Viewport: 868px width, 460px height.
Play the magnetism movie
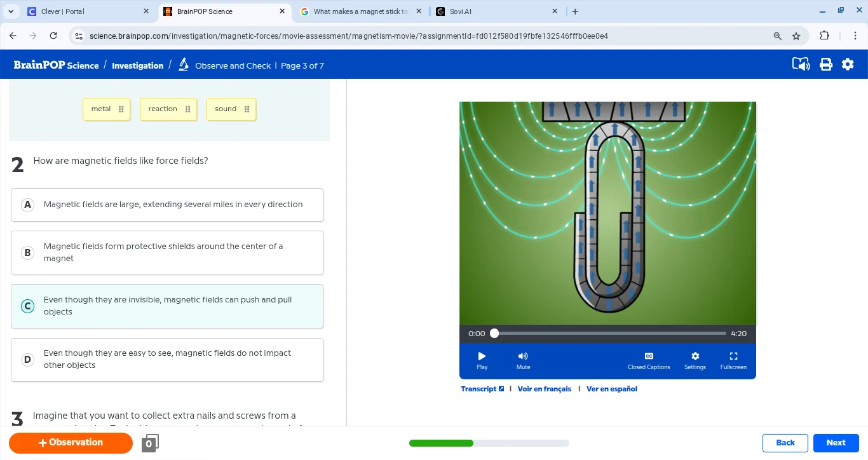point(482,360)
